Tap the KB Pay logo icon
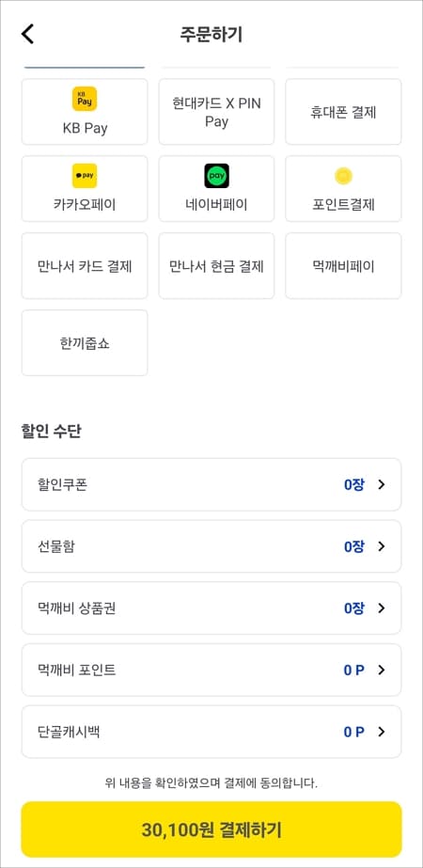This screenshot has height=868, width=423. 85,99
